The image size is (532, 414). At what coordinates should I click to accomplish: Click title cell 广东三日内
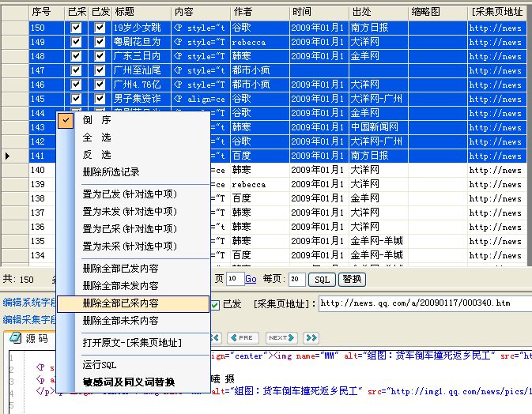[141, 56]
